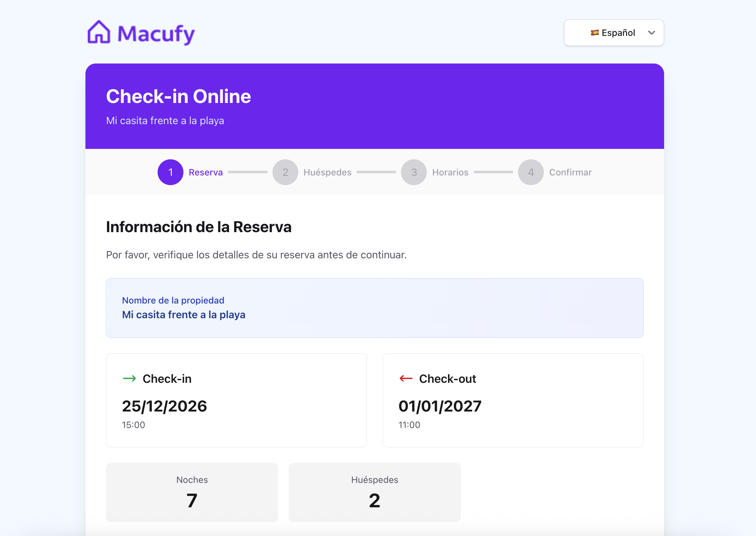Click the green check-in arrow icon

click(130, 379)
